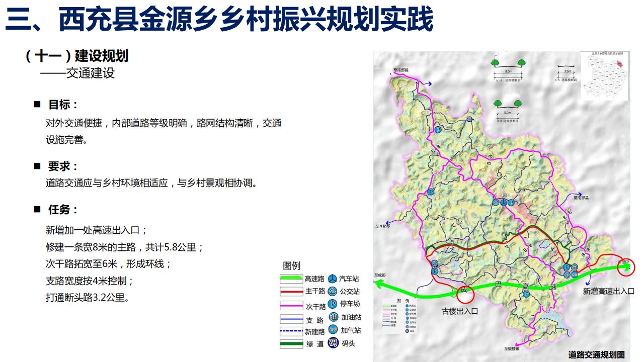
Task: Click the bus station icon left of the central car station
Action: [x=496, y=202]
